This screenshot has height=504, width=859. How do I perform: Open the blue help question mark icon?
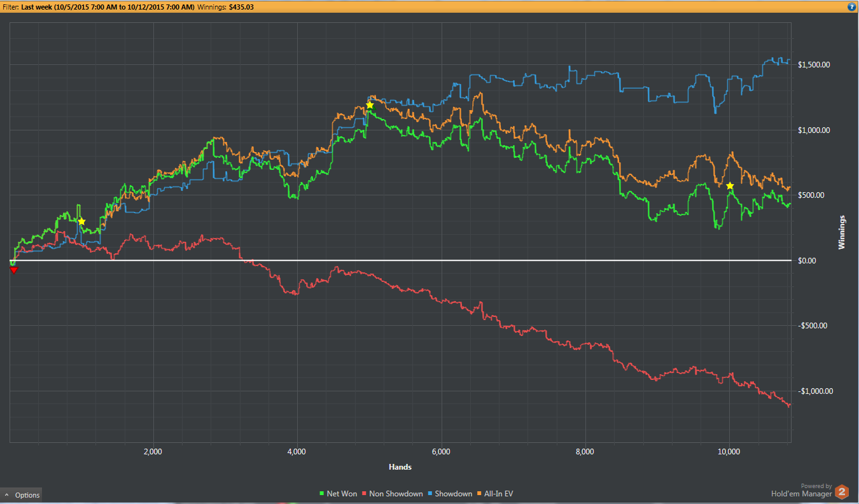(851, 6)
